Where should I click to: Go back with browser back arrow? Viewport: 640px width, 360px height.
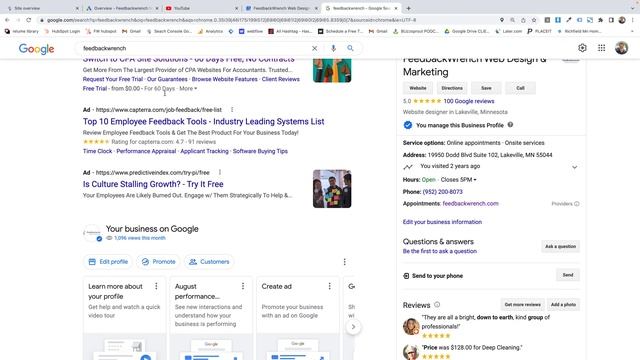tap(7, 20)
